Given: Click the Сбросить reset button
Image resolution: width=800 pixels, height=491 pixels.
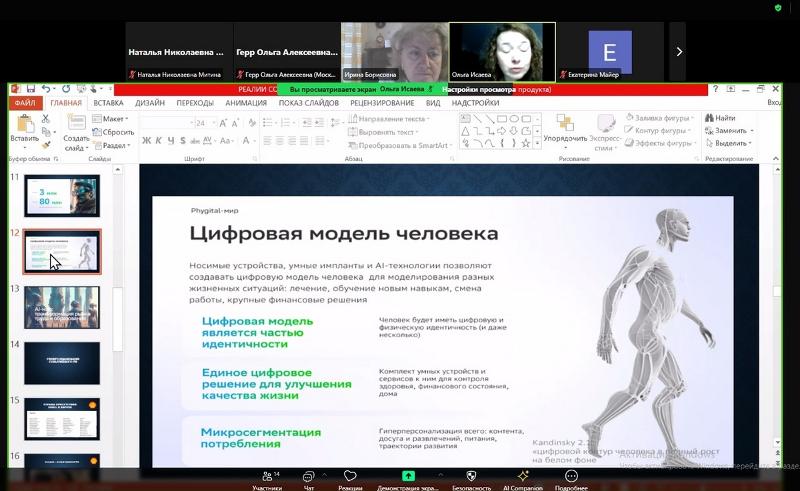Looking at the screenshot, I should [117, 132].
